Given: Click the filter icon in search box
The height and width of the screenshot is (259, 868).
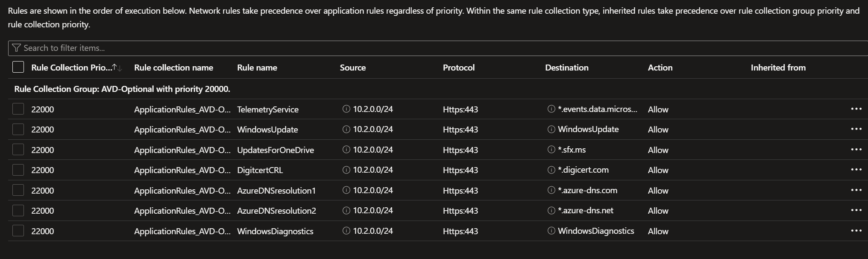Looking at the screenshot, I should [16, 48].
